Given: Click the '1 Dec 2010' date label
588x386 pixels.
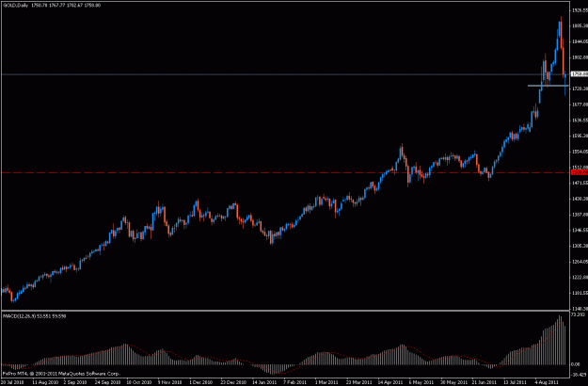Looking at the screenshot, I should 200,382.
